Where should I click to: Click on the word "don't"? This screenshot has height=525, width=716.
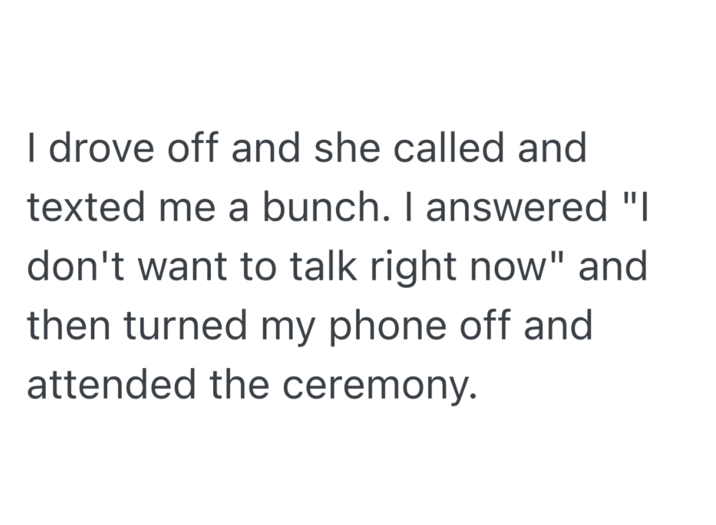(x=71, y=266)
